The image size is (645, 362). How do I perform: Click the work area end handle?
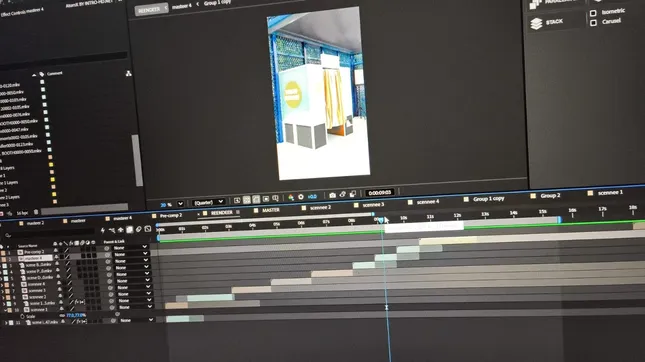pos(559,220)
